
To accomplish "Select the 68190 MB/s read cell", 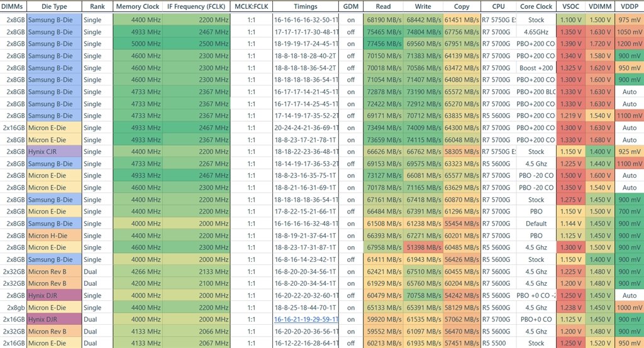I will tap(383, 19).
